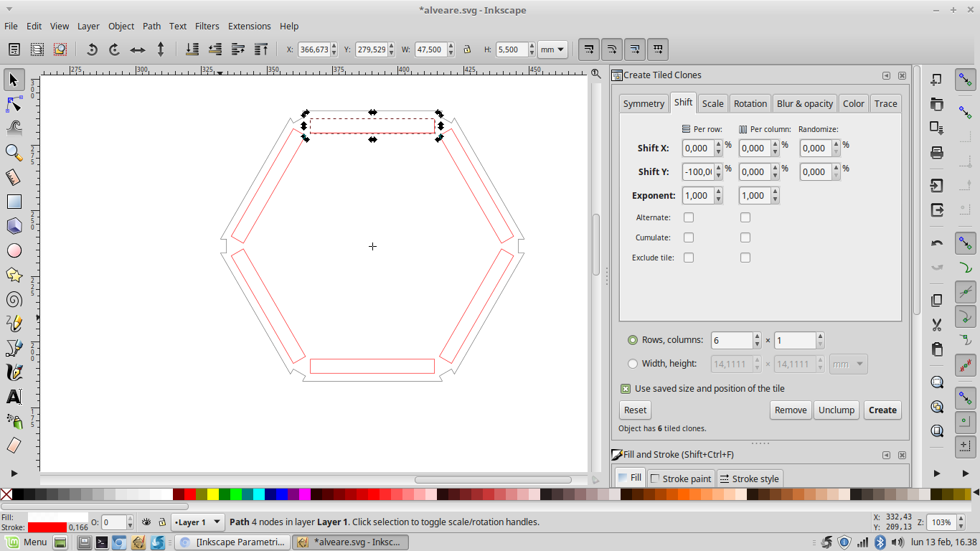The width and height of the screenshot is (980, 551).
Task: Switch to the Symmetry tab
Action: point(644,103)
